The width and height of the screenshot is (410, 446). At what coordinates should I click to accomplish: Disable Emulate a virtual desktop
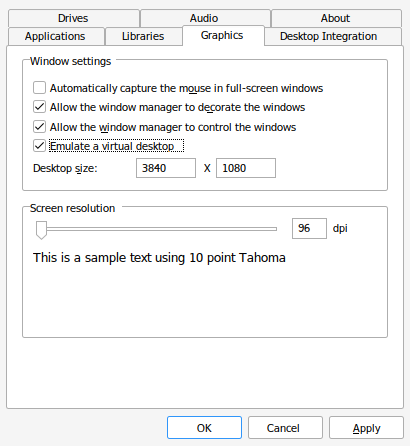point(40,146)
